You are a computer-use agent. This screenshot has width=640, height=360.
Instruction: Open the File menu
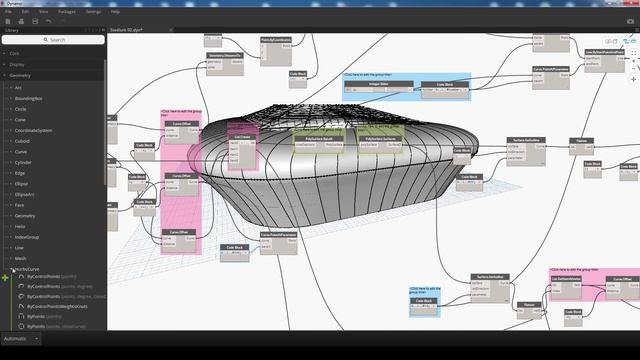[x=8, y=12]
